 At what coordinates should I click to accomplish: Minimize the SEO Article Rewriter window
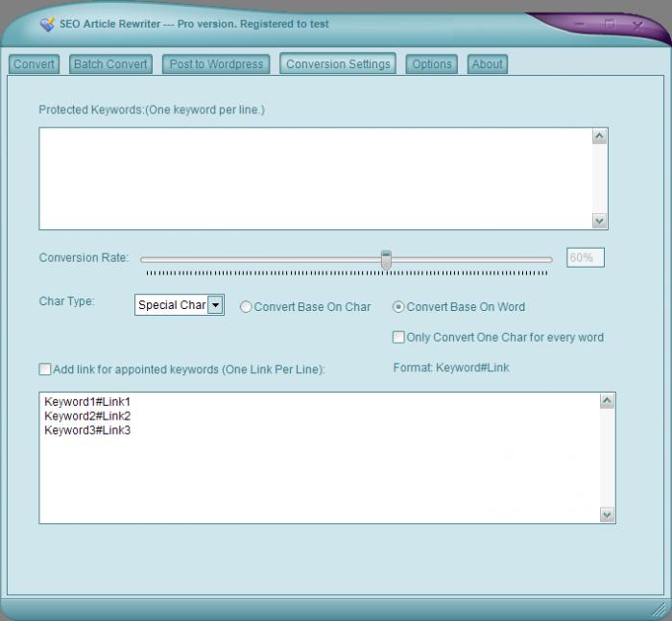coord(580,24)
